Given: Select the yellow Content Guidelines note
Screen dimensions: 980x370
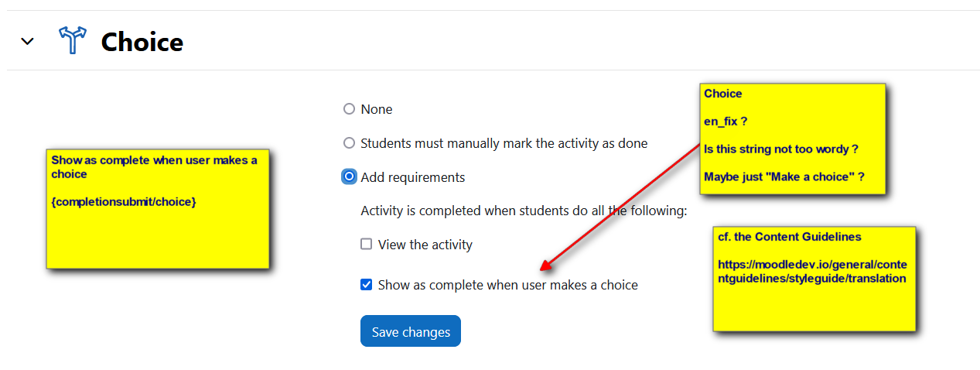Looking at the screenshot, I should click(x=814, y=279).
